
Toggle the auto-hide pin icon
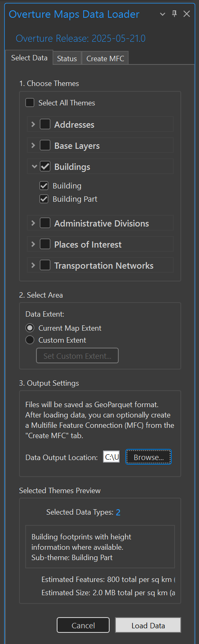[x=174, y=14]
